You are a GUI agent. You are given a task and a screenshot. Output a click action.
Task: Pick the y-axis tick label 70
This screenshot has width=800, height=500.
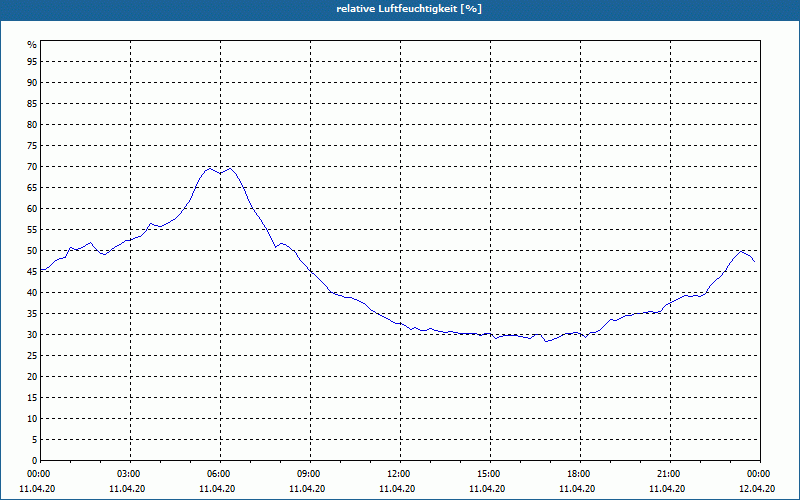pyautogui.click(x=32, y=167)
